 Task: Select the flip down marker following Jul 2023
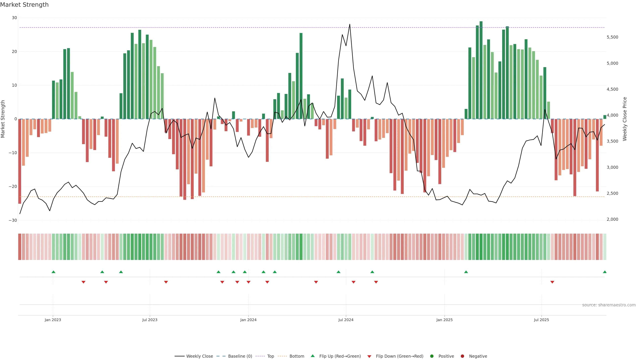click(x=166, y=282)
